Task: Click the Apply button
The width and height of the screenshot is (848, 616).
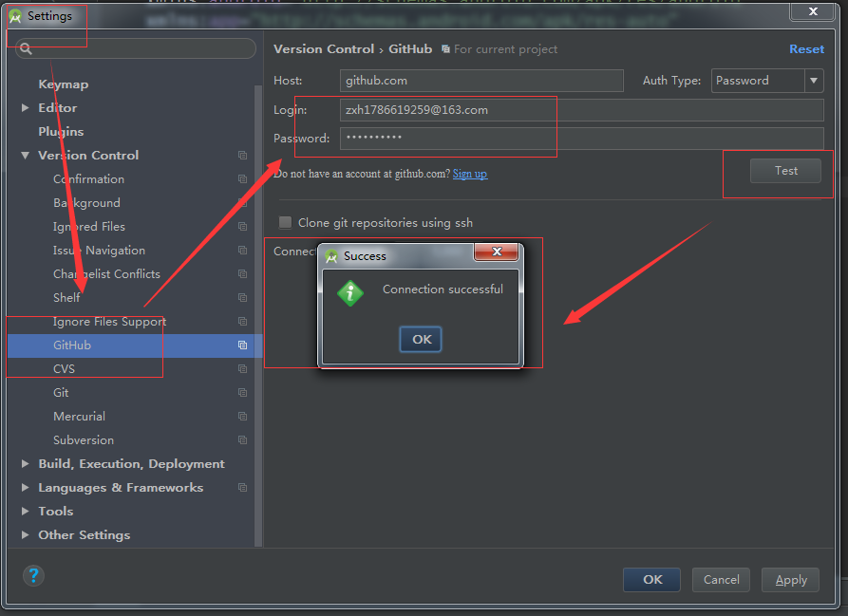Action: 790,580
